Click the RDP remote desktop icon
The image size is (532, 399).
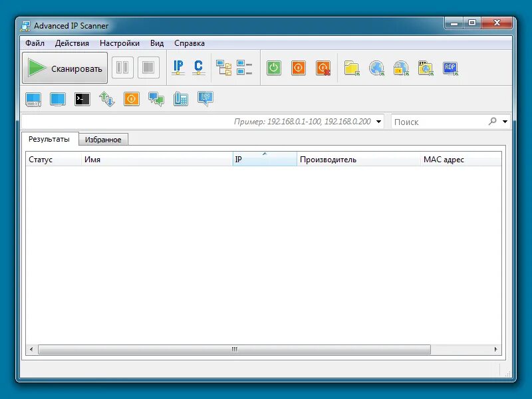coord(450,68)
